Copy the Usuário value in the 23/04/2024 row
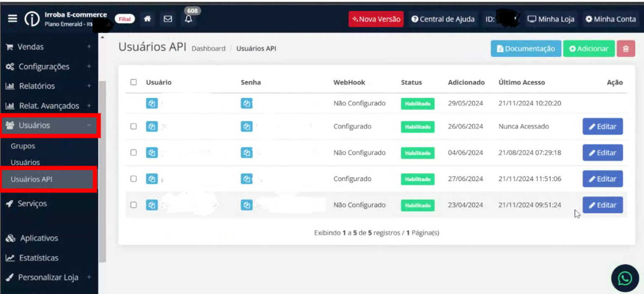Viewport: 644px width, 294px height. pos(152,205)
